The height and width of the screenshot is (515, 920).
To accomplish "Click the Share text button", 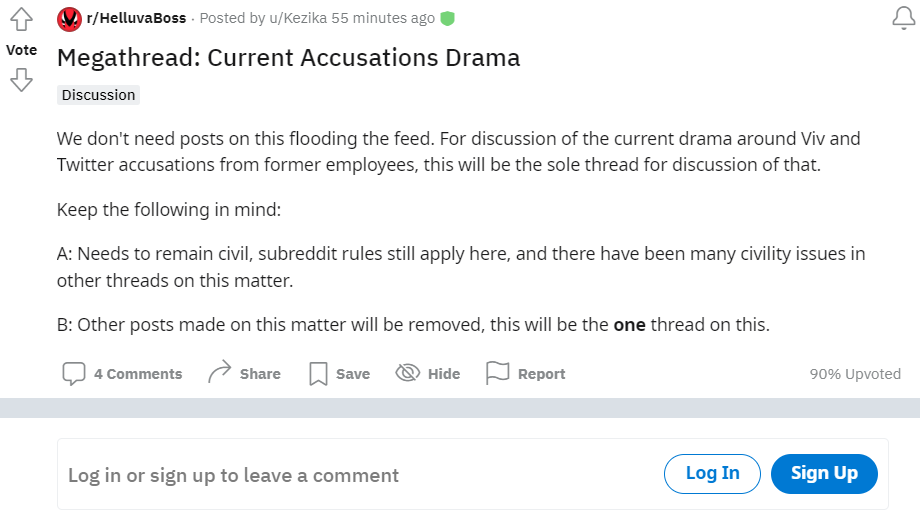I will (x=260, y=374).
